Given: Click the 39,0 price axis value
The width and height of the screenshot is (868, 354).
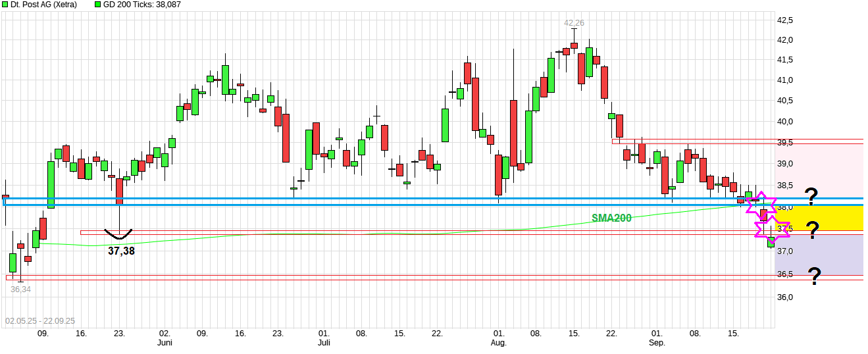Looking at the screenshot, I should [x=785, y=164].
